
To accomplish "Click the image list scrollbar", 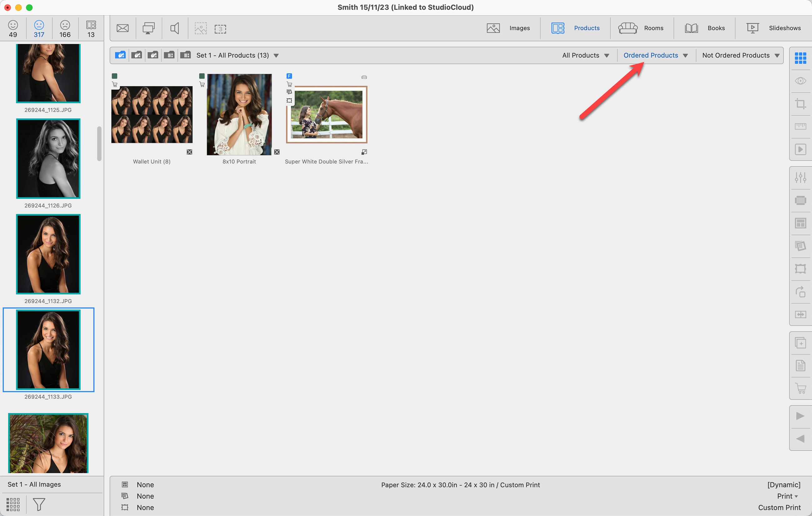I will 99,144.
